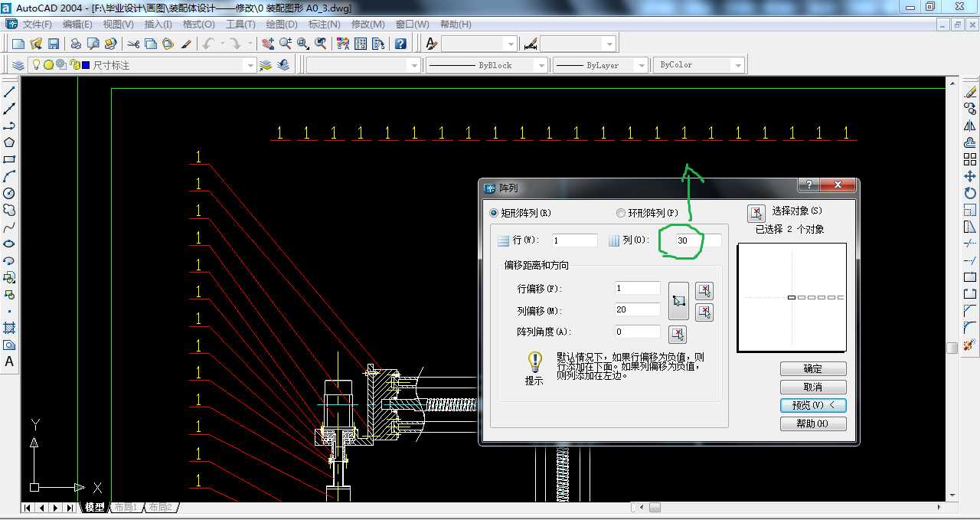Click the Layer Previous icon
Viewport: 980px width, 520px height.
coord(284,65)
